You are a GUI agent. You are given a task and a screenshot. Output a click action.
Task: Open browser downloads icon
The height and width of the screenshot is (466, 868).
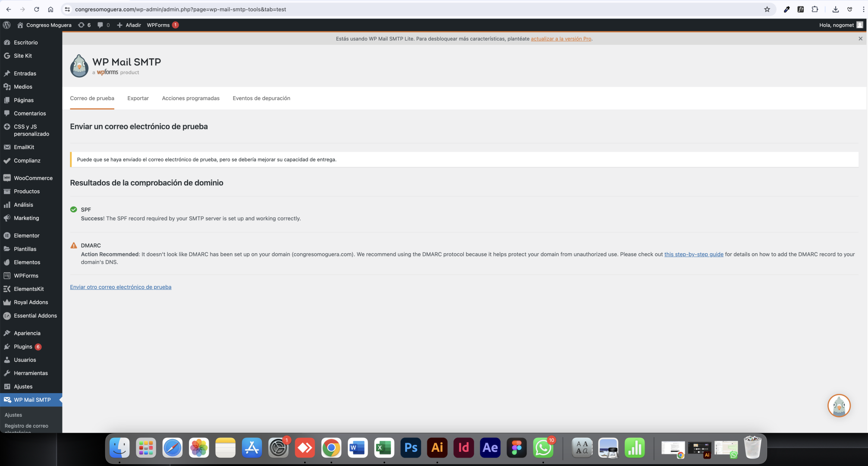pos(835,9)
